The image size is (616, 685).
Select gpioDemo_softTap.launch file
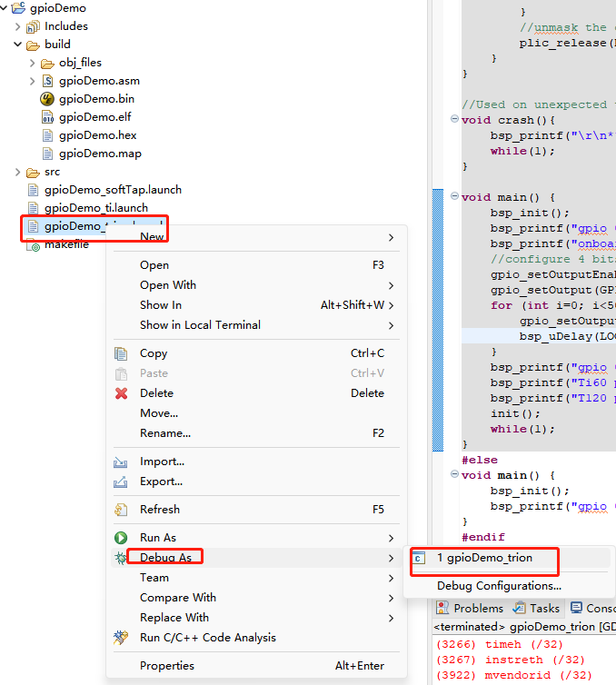click(113, 190)
